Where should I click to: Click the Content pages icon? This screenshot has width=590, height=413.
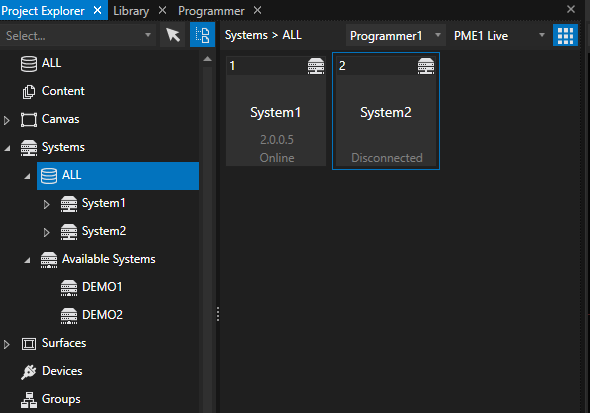[29, 92]
